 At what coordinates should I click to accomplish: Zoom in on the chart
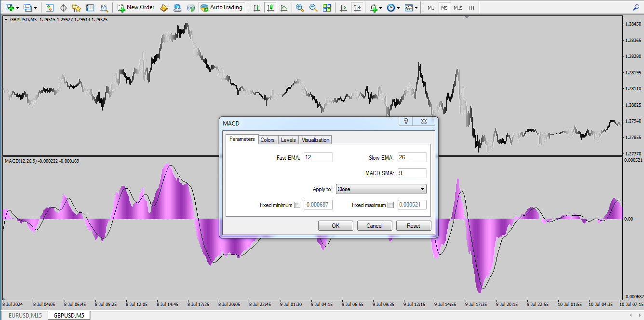300,8
